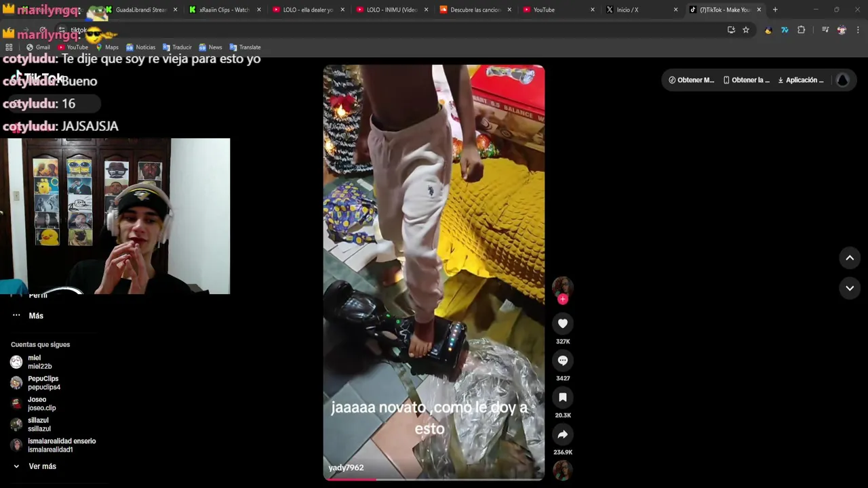Follow creator via red plus badge
868x488 pixels.
(562, 299)
